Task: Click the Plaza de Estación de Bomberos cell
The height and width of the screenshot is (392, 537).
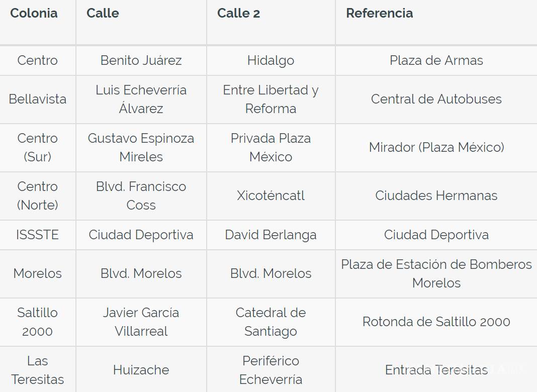Action: click(436, 273)
